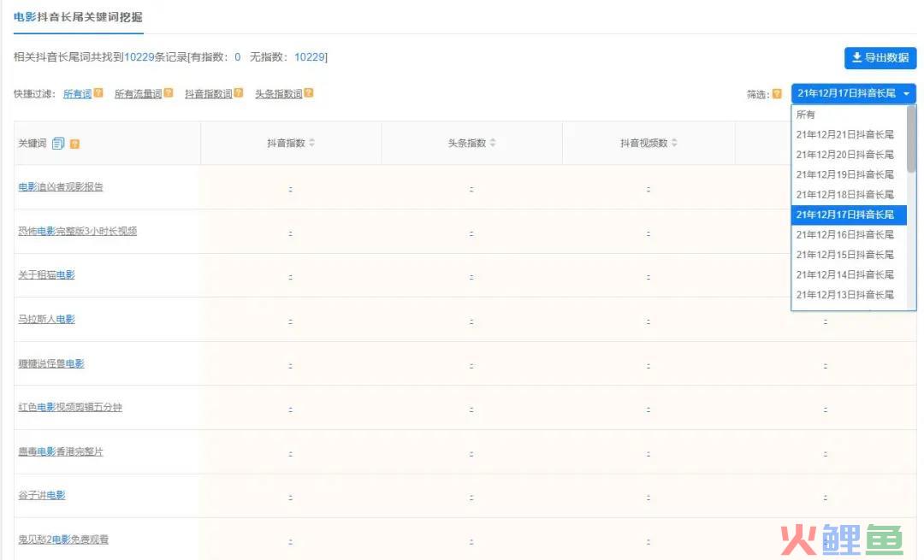Open help icon next to 抖音指数词 filter
The height and width of the screenshot is (560, 924).
point(239,93)
